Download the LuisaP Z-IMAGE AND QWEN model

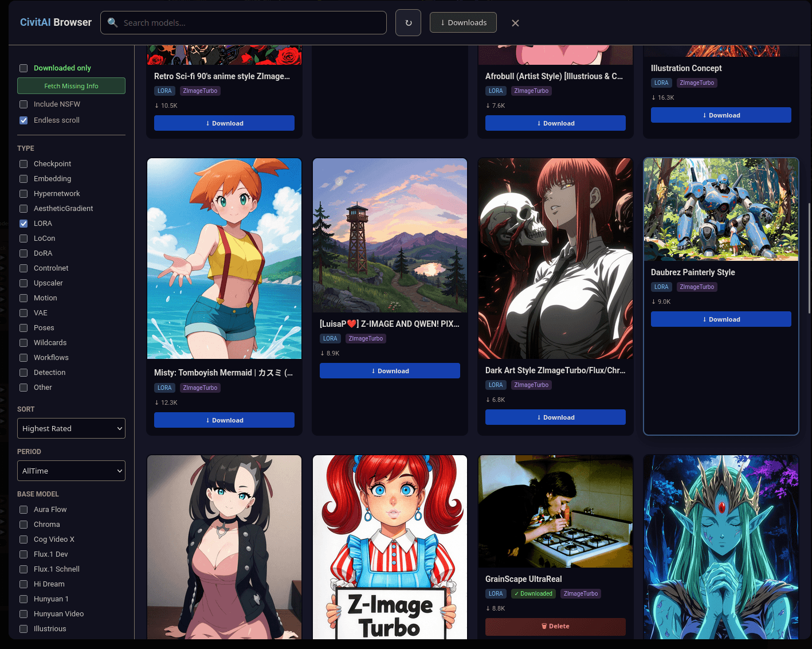[390, 371]
